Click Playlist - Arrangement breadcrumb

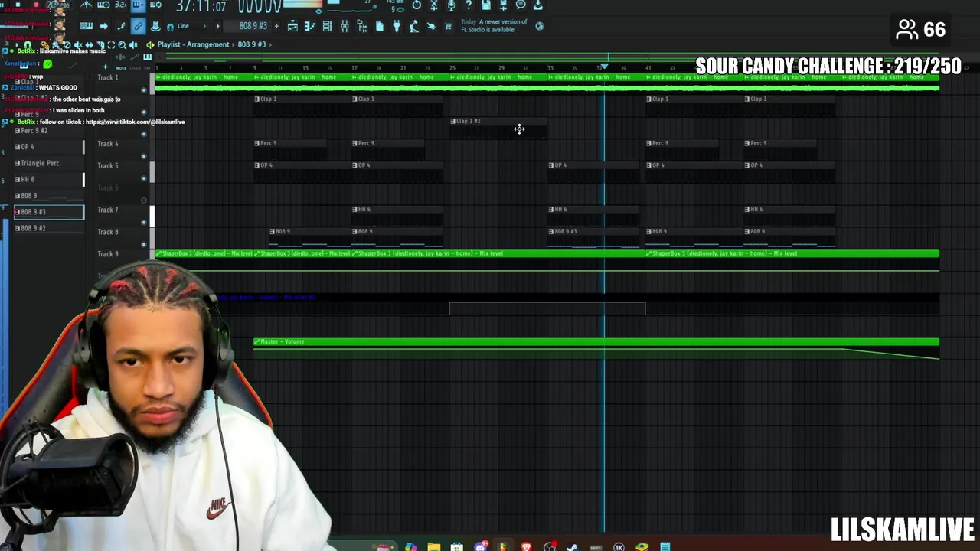click(x=193, y=44)
